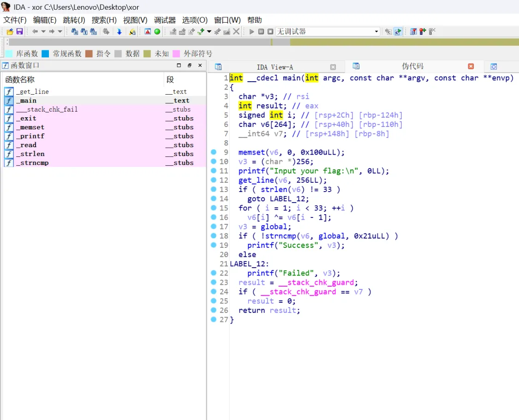The height and width of the screenshot is (420, 519).
Task: Click the 'A' with plus toolbar icon
Action: point(191,31)
